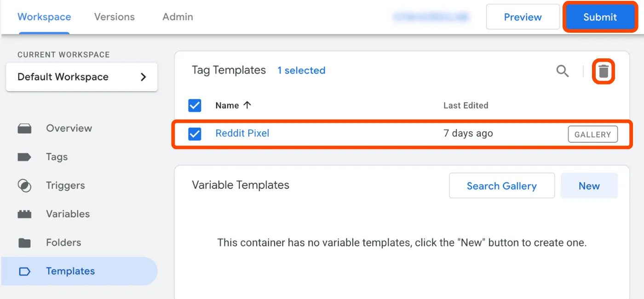
Task: Uncheck the Reddit Pixel checkbox
Action: [195, 134]
